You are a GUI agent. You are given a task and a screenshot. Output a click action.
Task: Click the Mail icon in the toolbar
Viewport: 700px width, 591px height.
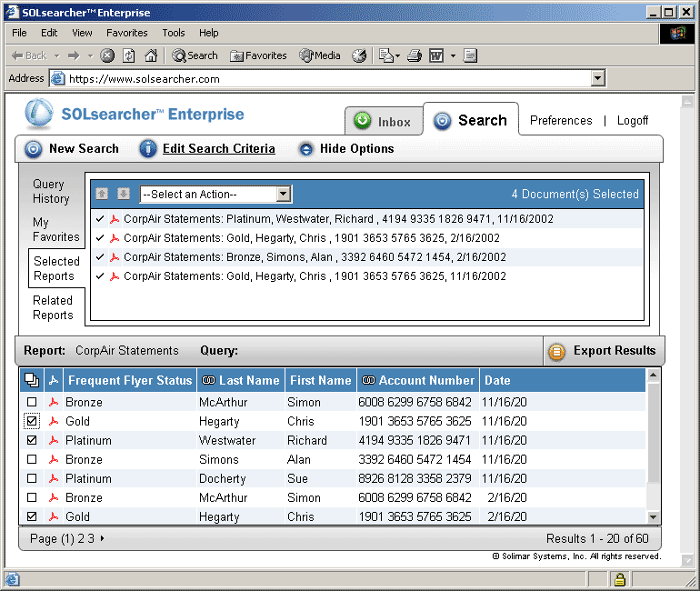click(x=386, y=55)
